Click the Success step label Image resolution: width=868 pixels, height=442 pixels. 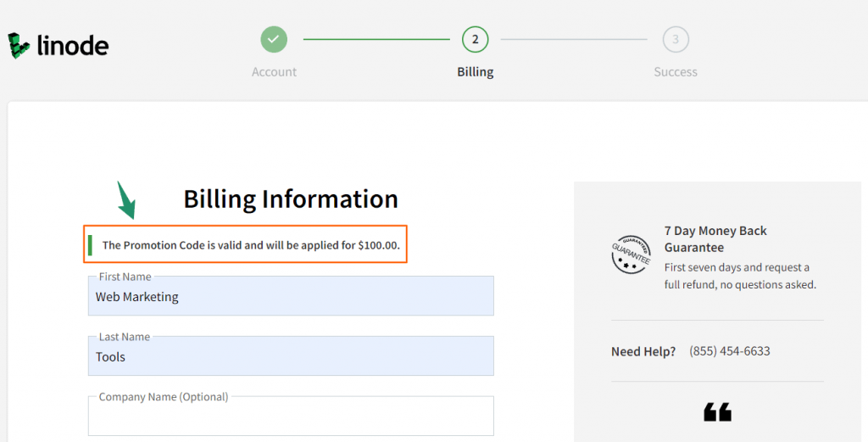676,72
